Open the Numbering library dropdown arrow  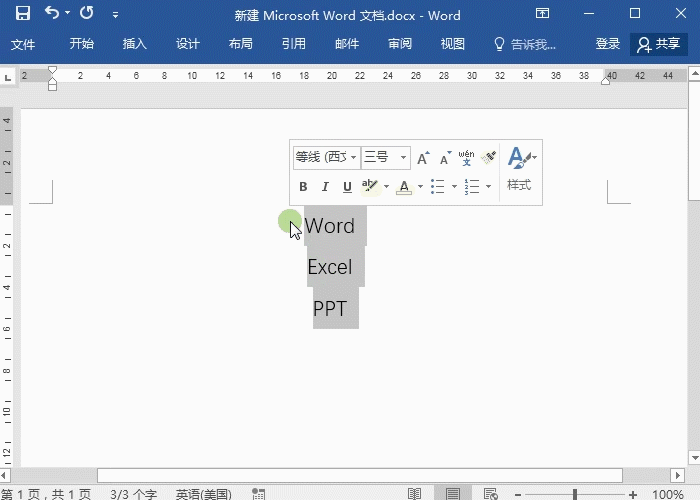coord(488,187)
